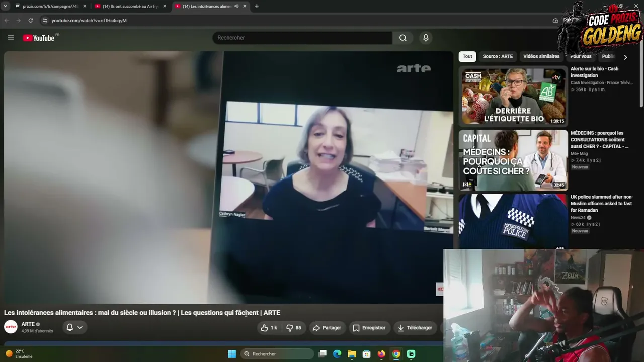Viewport: 644px width, 362px height.
Task: View site information icon in address bar
Action: click(x=45, y=21)
